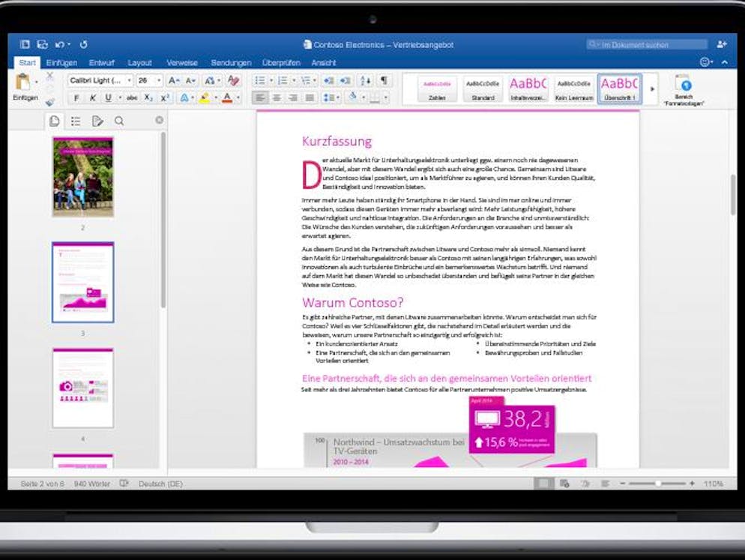Open the Einfügen ribbon tab
The image size is (745, 560).
click(61, 63)
